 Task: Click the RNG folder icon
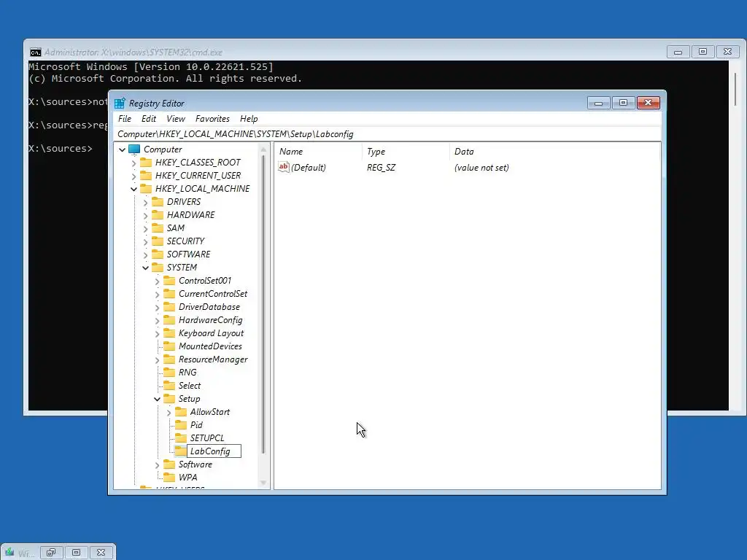point(169,373)
